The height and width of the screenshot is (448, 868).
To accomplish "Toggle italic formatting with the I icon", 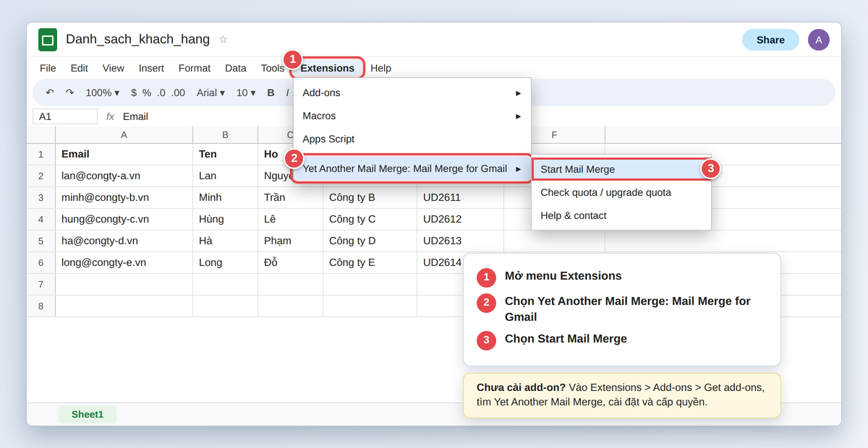I will pyautogui.click(x=287, y=92).
